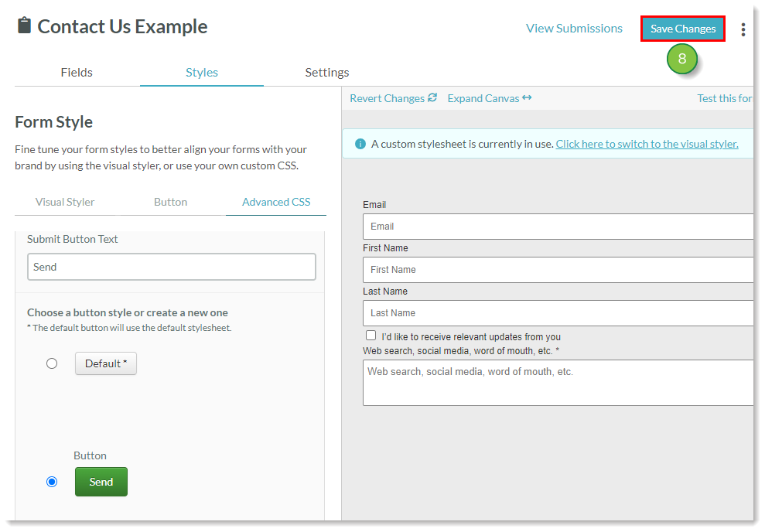Click the green Send preview button
This screenshot has height=532, width=765.
tap(101, 482)
